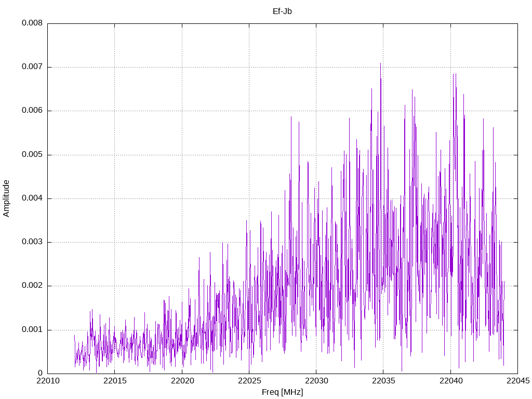Image resolution: width=532 pixels, height=399 pixels.
Task: Click y-axis tick value 0.006
Action: pyautogui.click(x=32, y=111)
